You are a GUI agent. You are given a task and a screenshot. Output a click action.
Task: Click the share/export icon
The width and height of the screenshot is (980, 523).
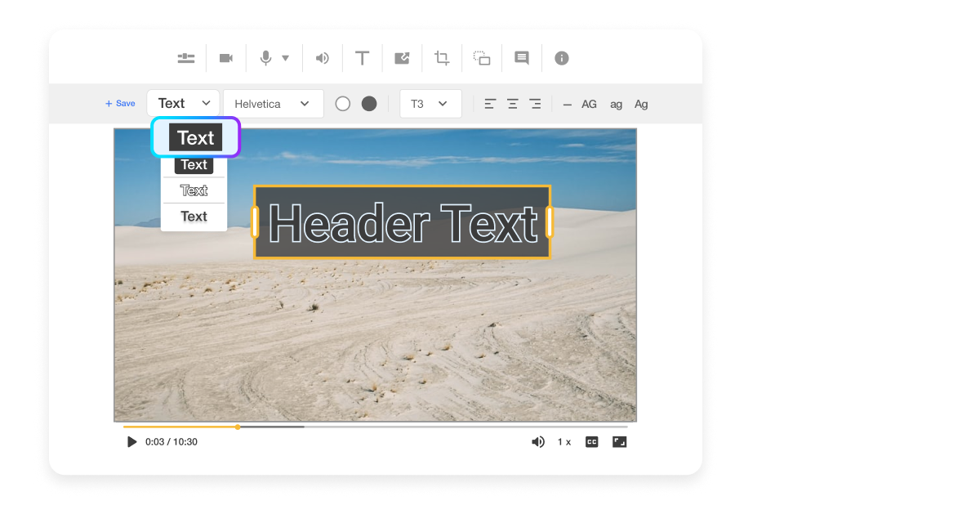coord(402,57)
